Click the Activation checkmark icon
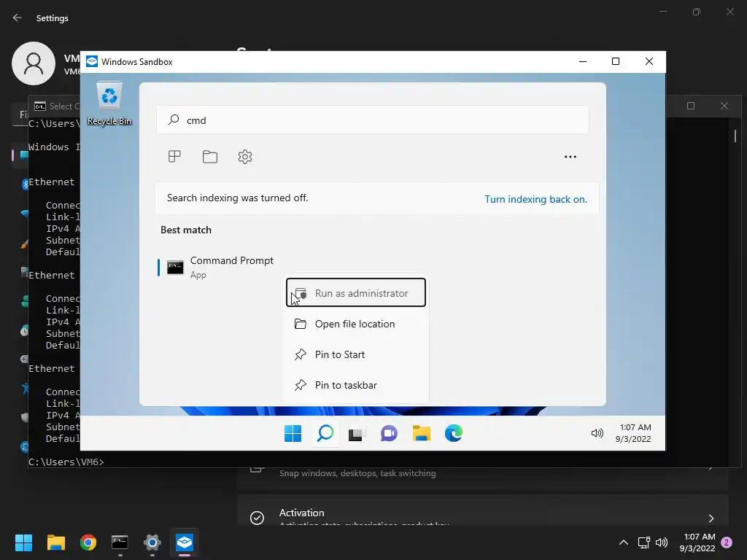Viewport: 747px width, 560px height. click(258, 518)
